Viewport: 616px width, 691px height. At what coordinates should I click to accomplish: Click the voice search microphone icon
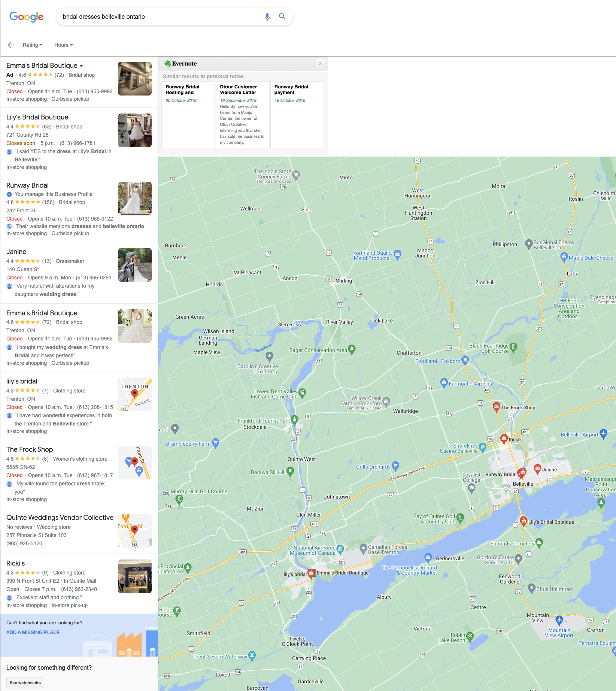tap(267, 17)
